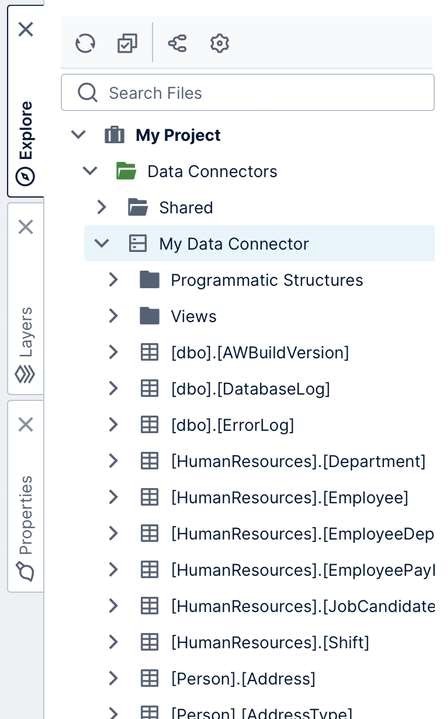This screenshot has height=719, width=448.
Task: Select the My Project label
Action: click(x=178, y=135)
